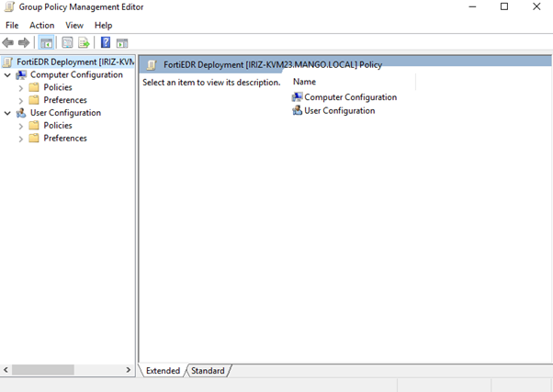Viewport: 553px width, 392px height.
Task: Click the FortiEDR Deployment scroll icon in tree
Action: [7, 62]
